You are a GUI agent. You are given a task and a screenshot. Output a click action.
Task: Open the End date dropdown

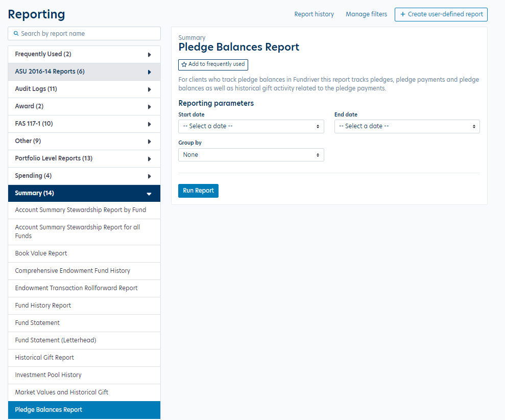(407, 126)
